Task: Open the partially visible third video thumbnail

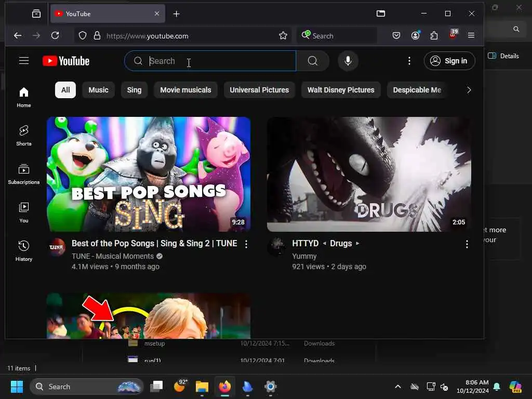Action: [x=149, y=316]
